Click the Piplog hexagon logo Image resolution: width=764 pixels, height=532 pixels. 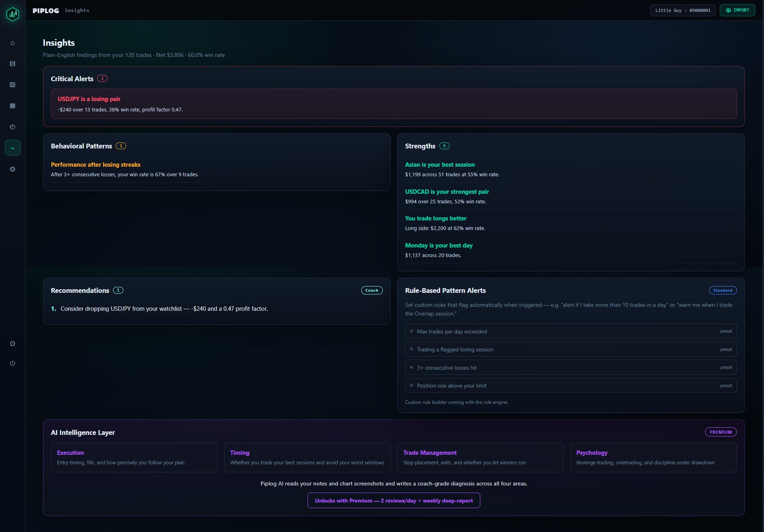pos(13,14)
